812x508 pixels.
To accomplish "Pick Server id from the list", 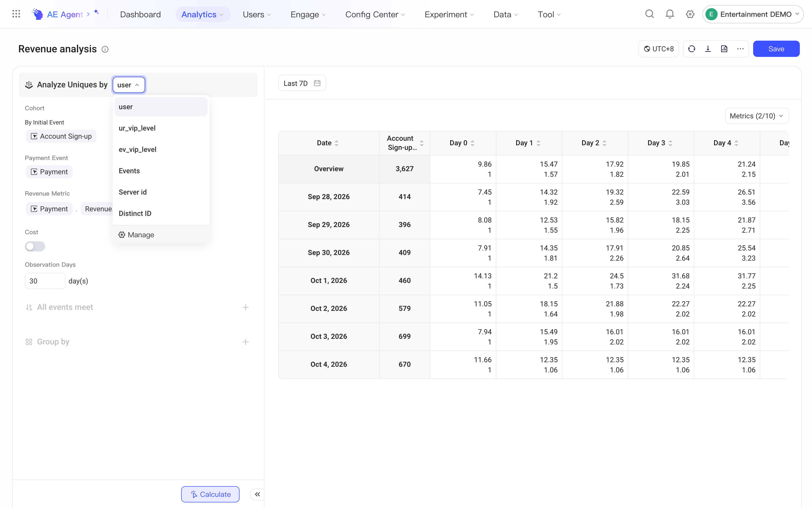I will tap(161, 192).
